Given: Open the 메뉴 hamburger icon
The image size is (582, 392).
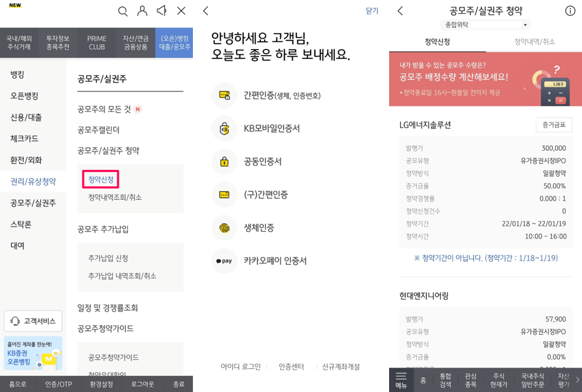Looking at the screenshot, I should coord(401,380).
